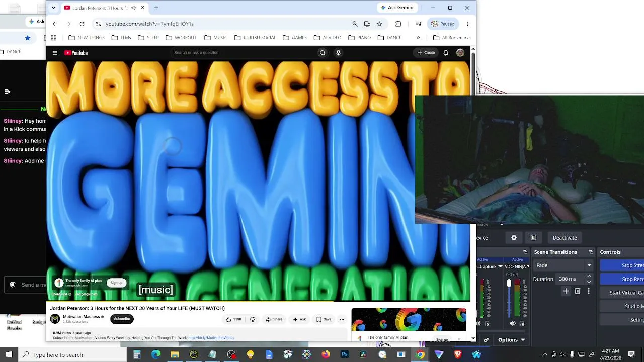Open Photoshop from the taskbar
This screenshot has height=362, width=644.
tap(344, 355)
